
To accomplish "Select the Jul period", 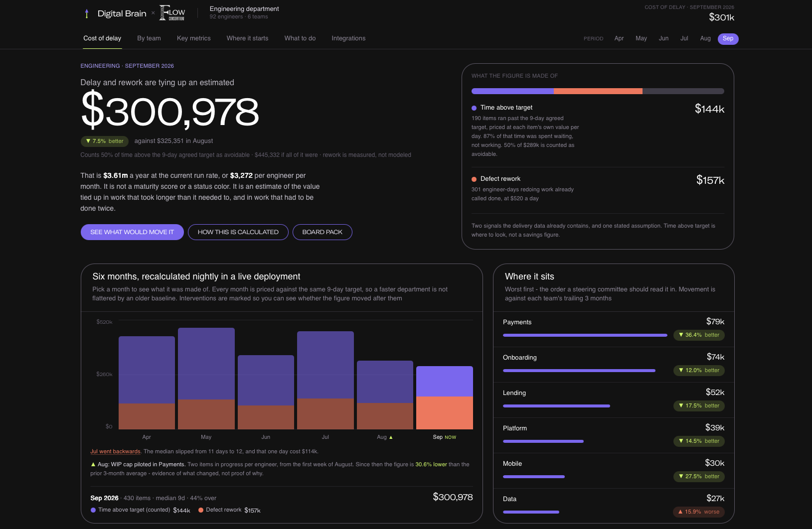I will tap(684, 38).
